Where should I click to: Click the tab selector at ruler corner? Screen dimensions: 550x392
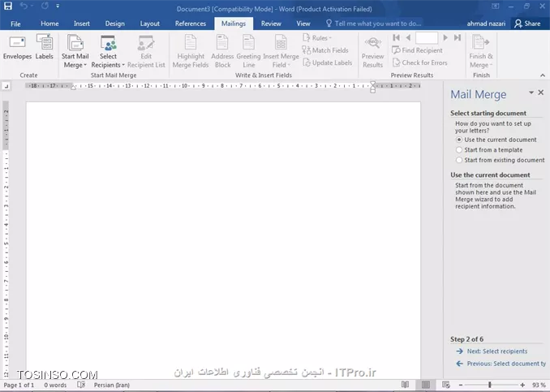6,86
